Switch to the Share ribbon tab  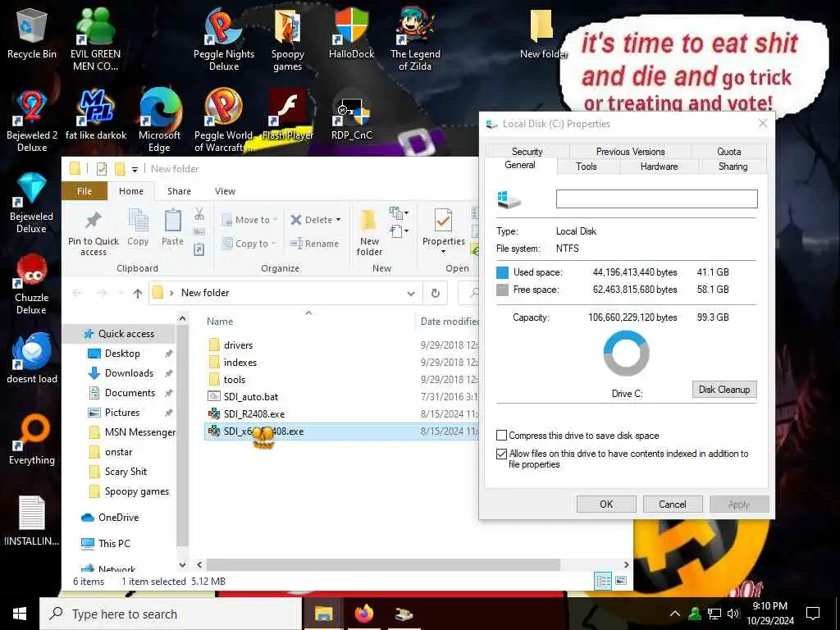click(x=179, y=191)
